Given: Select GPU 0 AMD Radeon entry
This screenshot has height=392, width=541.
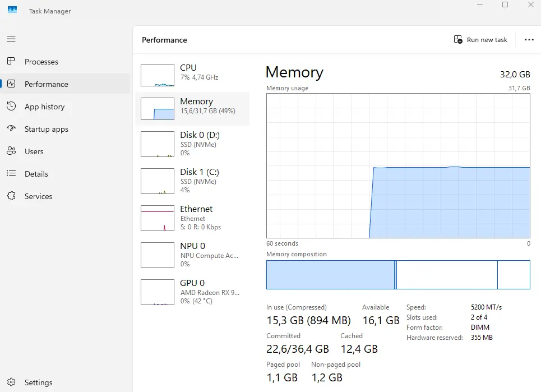Looking at the screenshot, I should point(192,292).
